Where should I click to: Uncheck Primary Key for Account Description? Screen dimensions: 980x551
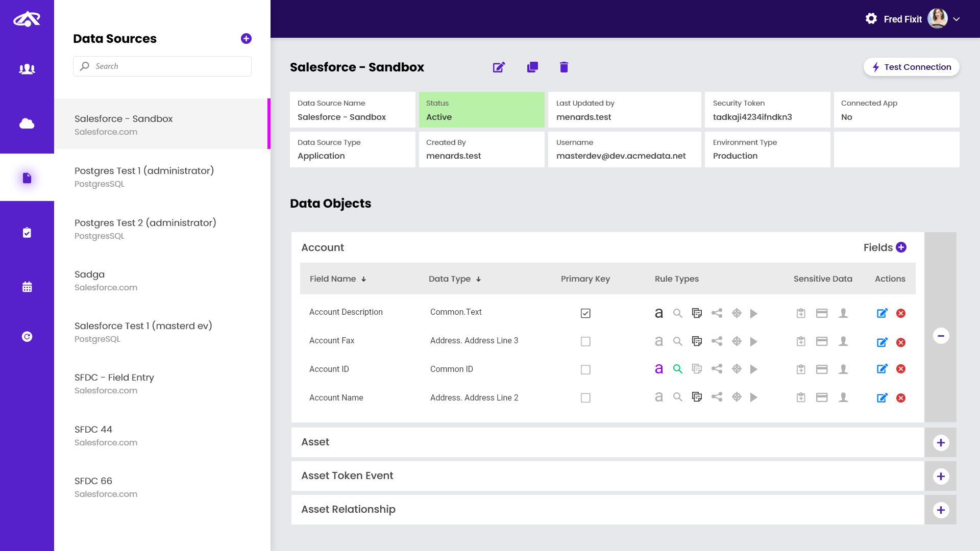(x=585, y=313)
